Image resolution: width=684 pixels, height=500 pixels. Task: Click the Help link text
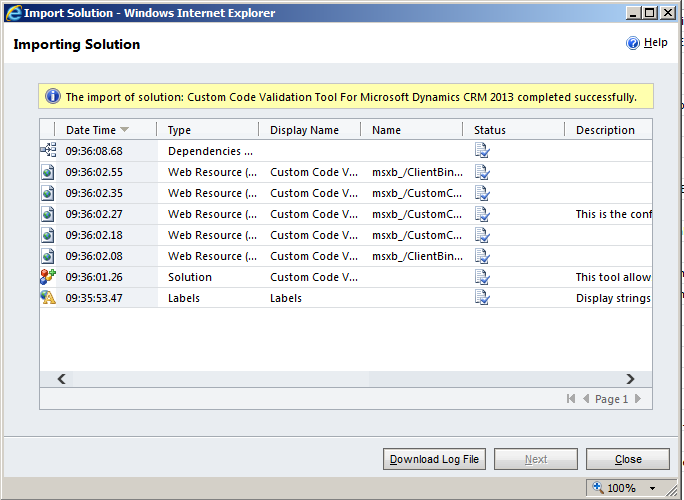[x=656, y=42]
